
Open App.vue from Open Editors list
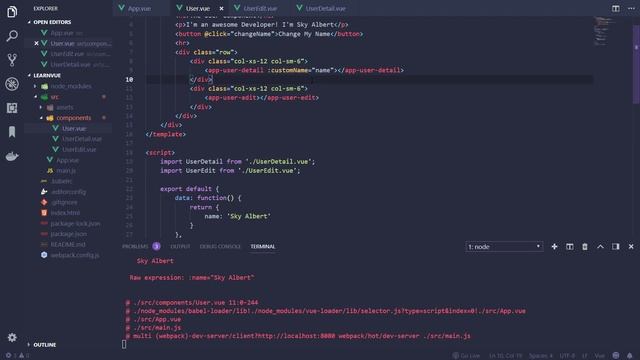(68, 33)
